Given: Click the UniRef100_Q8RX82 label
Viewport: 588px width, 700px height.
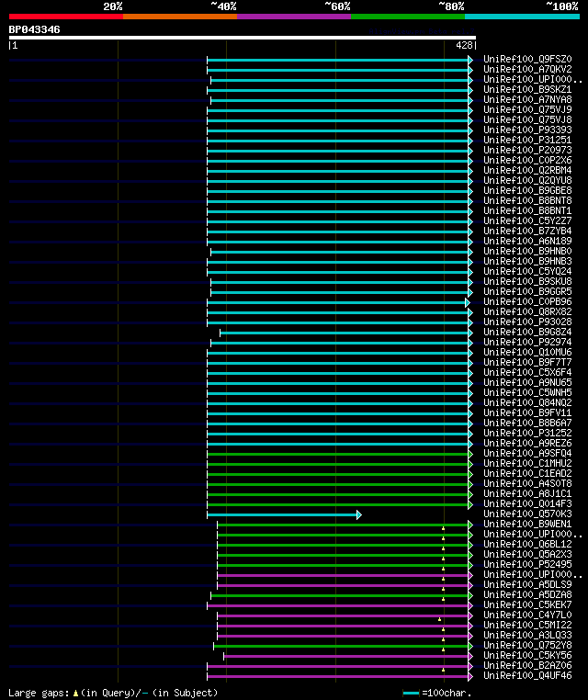Looking at the screenshot, I should coord(527,312).
